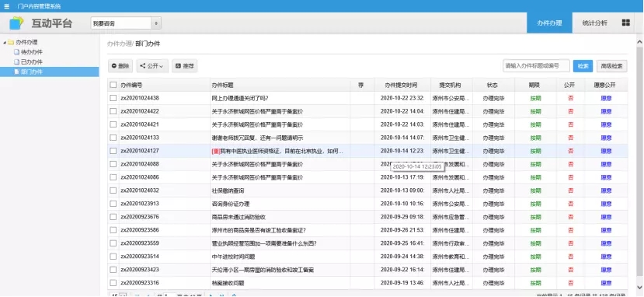Open 已办办件 in the sidebar tree

coord(32,62)
